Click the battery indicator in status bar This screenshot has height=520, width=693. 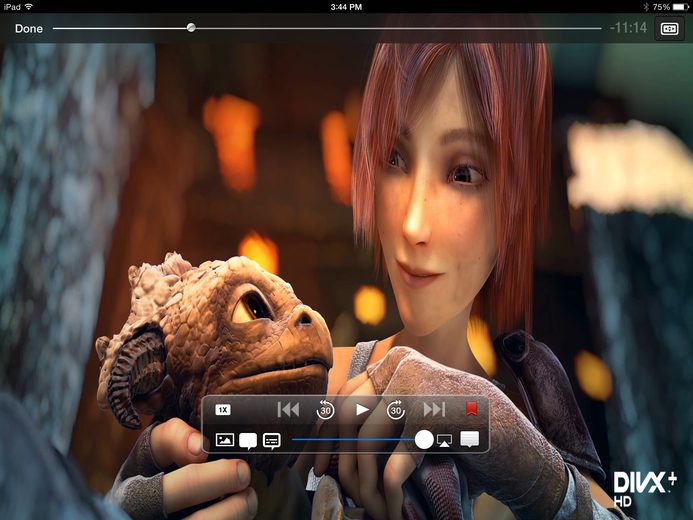681,7
